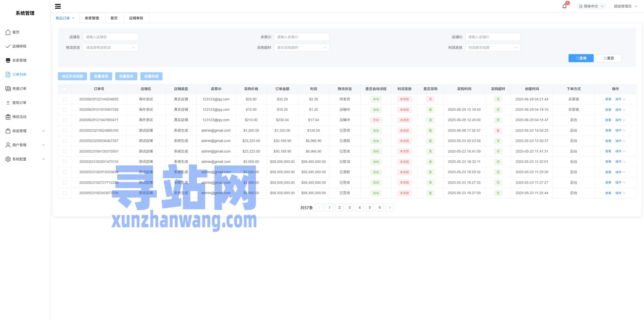The height and width of the screenshot is (320, 644).
Task: Click the 批量签收 button
Action: (x=126, y=76)
